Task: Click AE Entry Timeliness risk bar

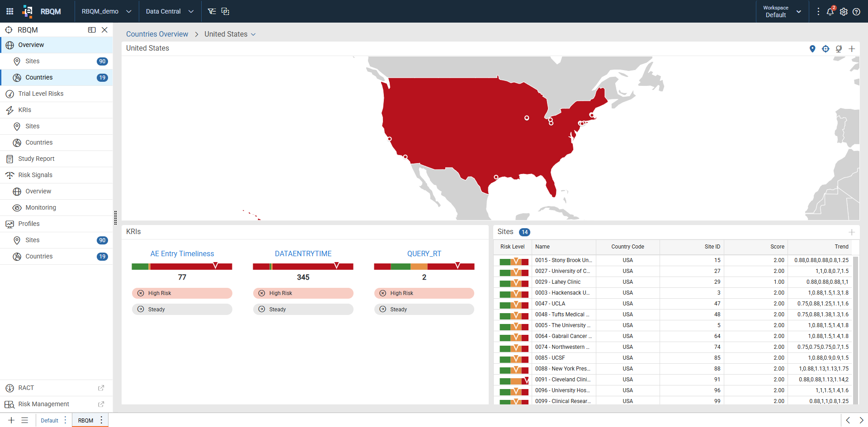Action: tap(182, 267)
